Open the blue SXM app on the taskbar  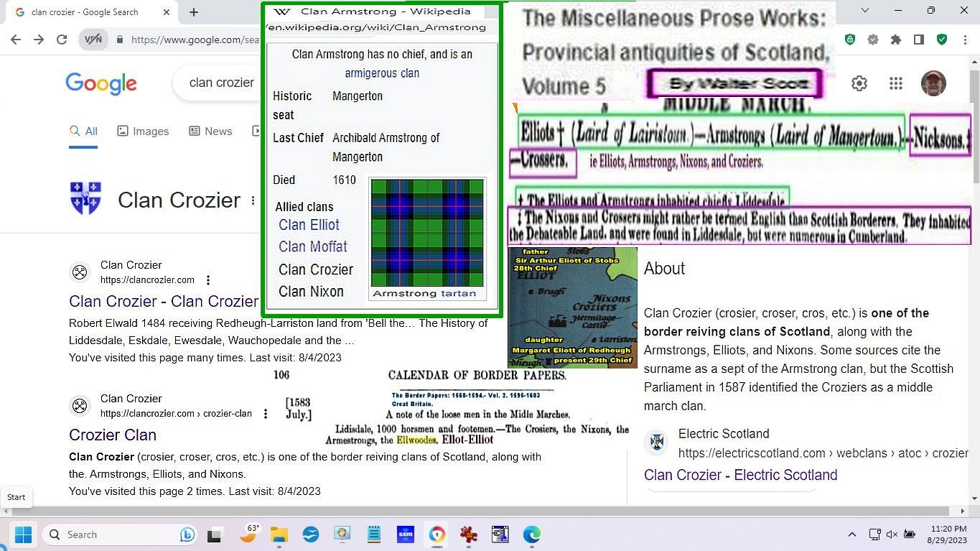click(x=405, y=534)
